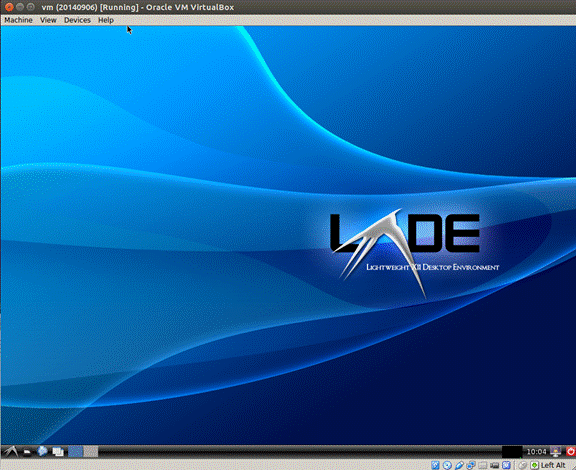Switch to the second gray workspace

tap(91, 452)
